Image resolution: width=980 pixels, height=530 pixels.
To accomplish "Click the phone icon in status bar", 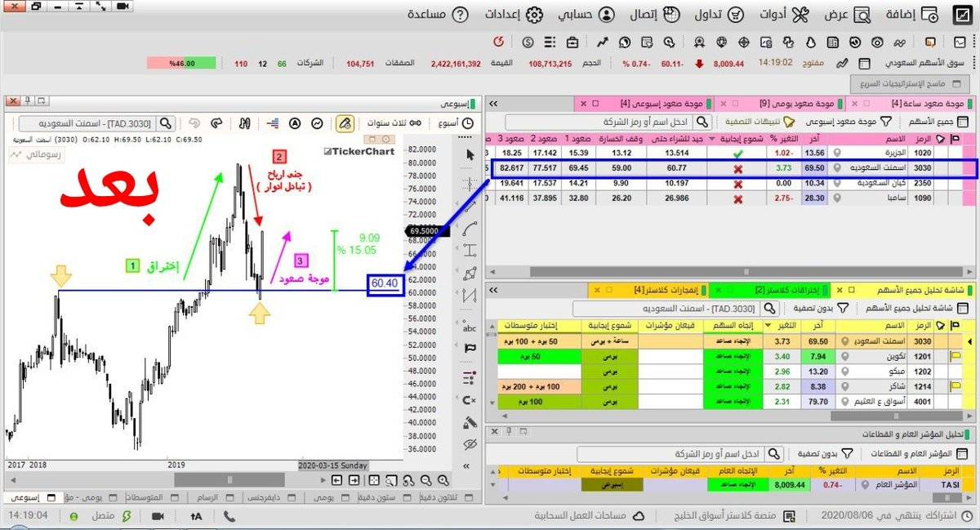I will click(x=229, y=516).
